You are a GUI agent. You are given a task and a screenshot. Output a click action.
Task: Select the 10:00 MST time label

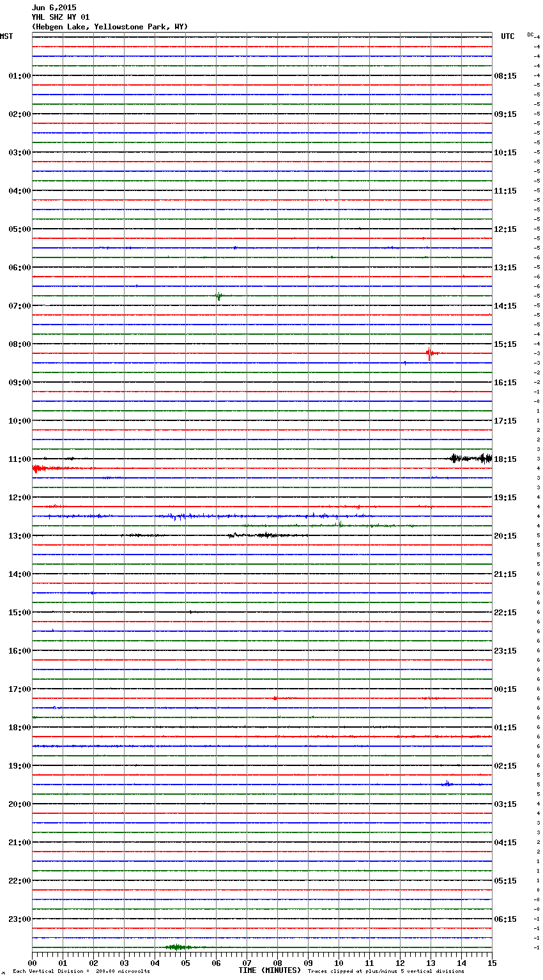click(20, 421)
